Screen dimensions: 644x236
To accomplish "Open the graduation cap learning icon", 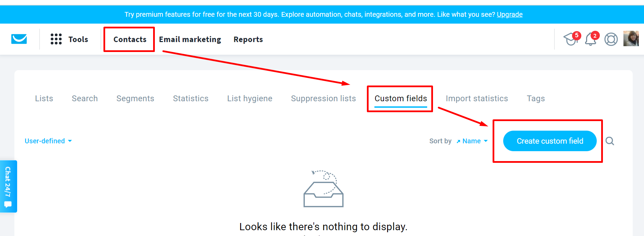I will tap(571, 39).
